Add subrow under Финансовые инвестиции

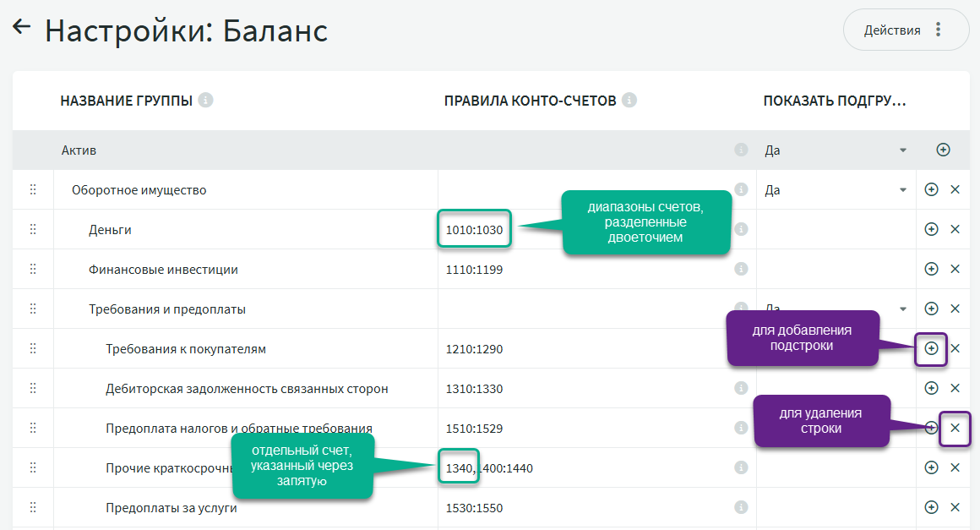click(x=931, y=269)
